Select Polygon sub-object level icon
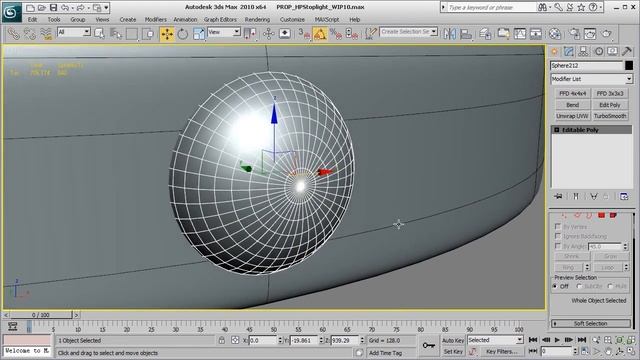The width and height of the screenshot is (640, 360). pyautogui.click(x=601, y=215)
